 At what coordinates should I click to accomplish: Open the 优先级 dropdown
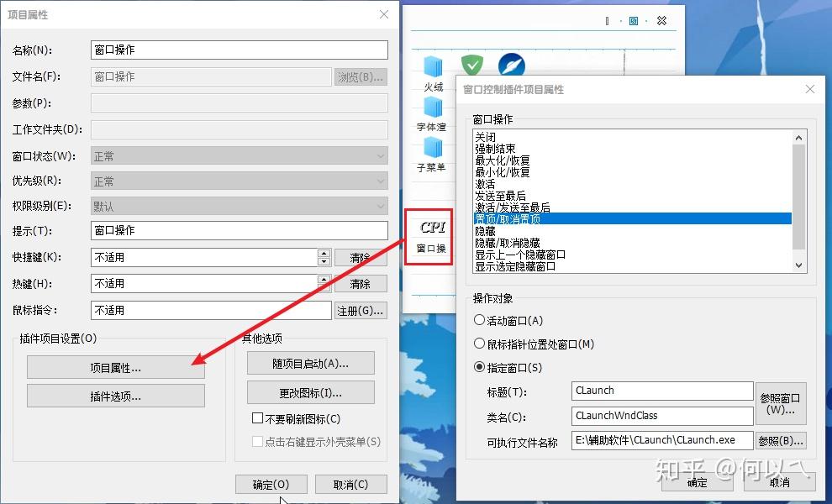coord(381,181)
